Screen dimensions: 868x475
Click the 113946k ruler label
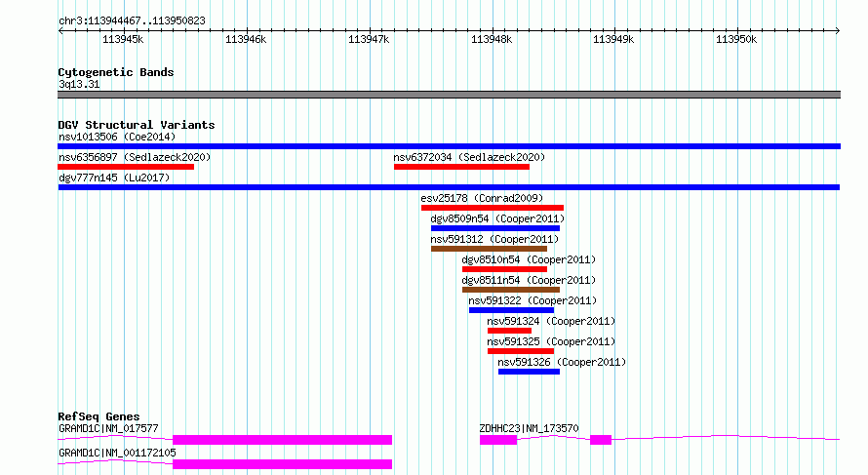[x=246, y=39]
